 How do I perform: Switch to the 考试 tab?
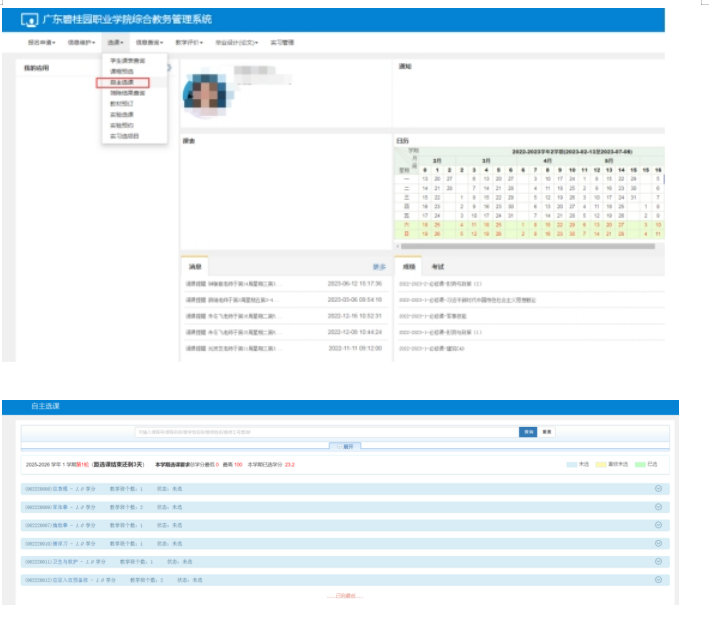(438, 267)
